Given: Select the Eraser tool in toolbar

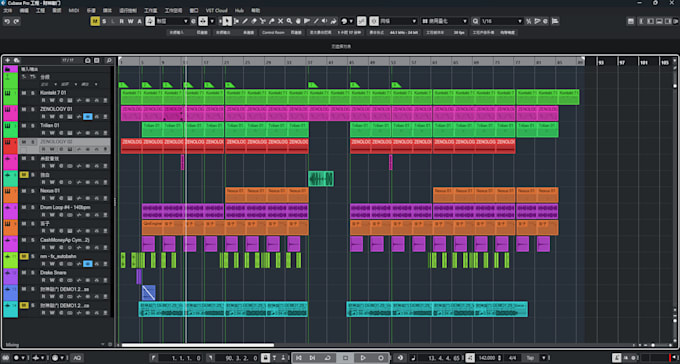Looking at the screenshot, I should click(254, 21).
